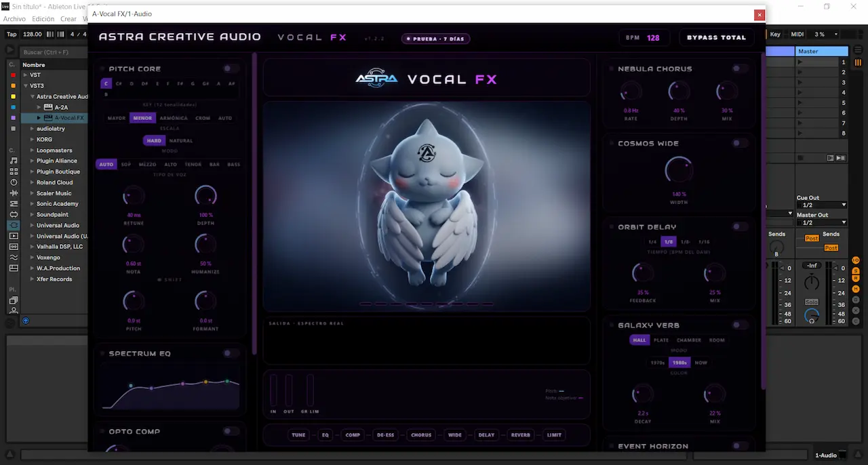Open the Drums category icon in browser

pyautogui.click(x=14, y=171)
